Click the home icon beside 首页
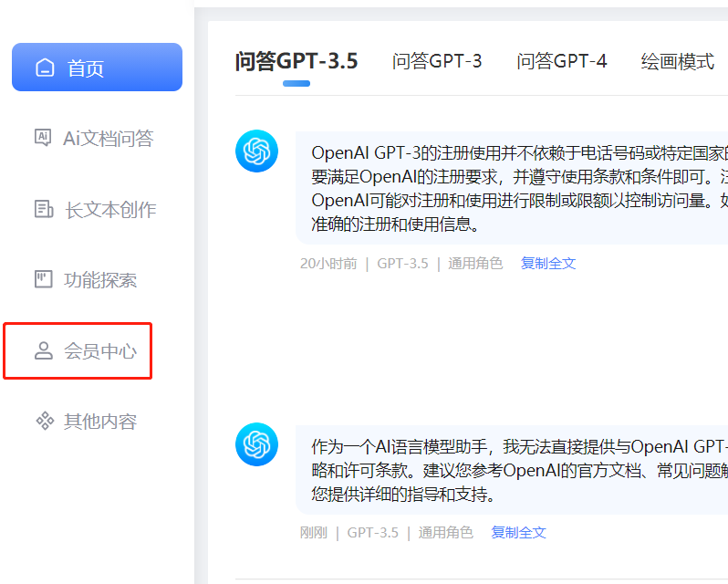The image size is (728, 584). 44,68
